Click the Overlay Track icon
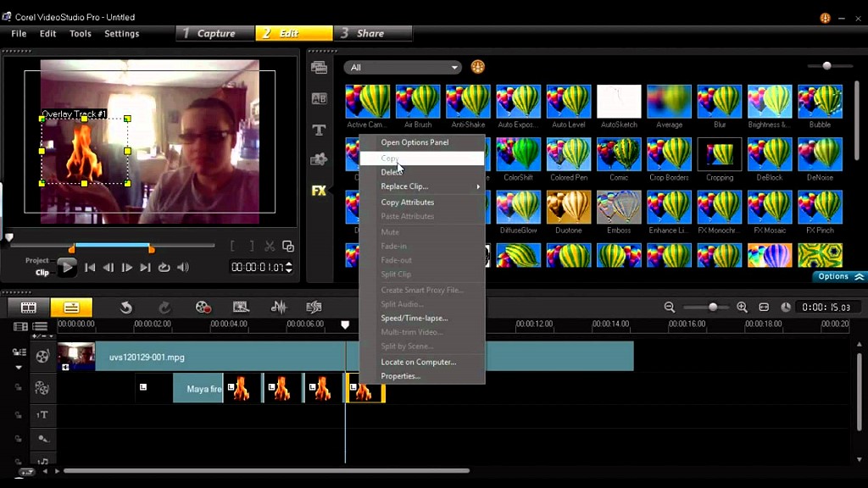 coord(42,388)
